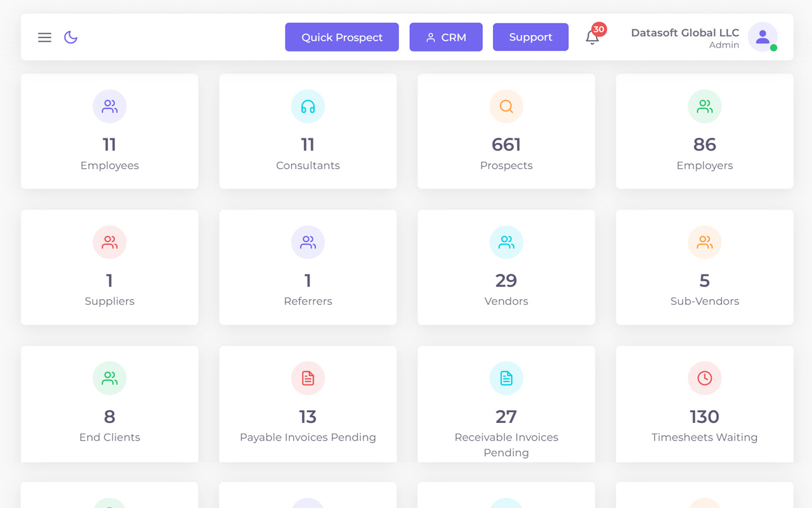Viewport: 812px width, 508px height.
Task: Click the 30 notifications badge
Action: tap(599, 29)
